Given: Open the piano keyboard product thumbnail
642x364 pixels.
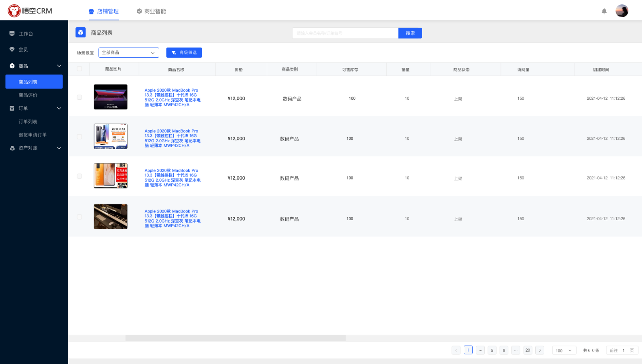Looking at the screenshot, I should 111,216.
